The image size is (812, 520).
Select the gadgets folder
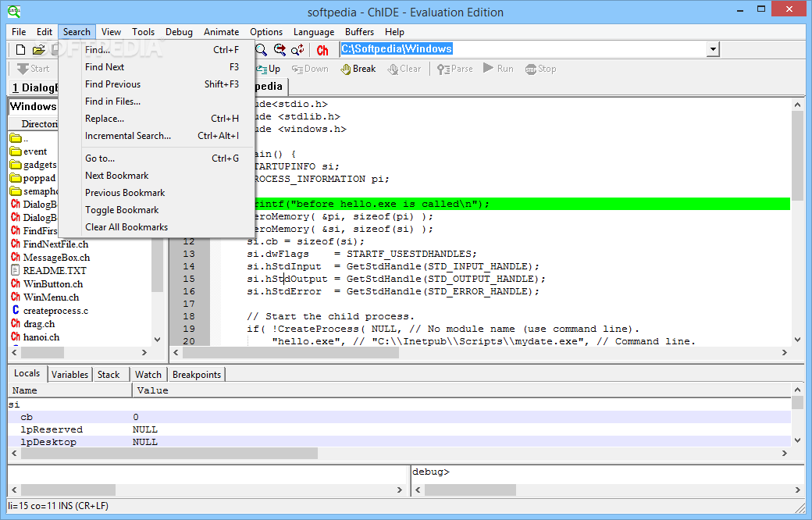pos(33,165)
